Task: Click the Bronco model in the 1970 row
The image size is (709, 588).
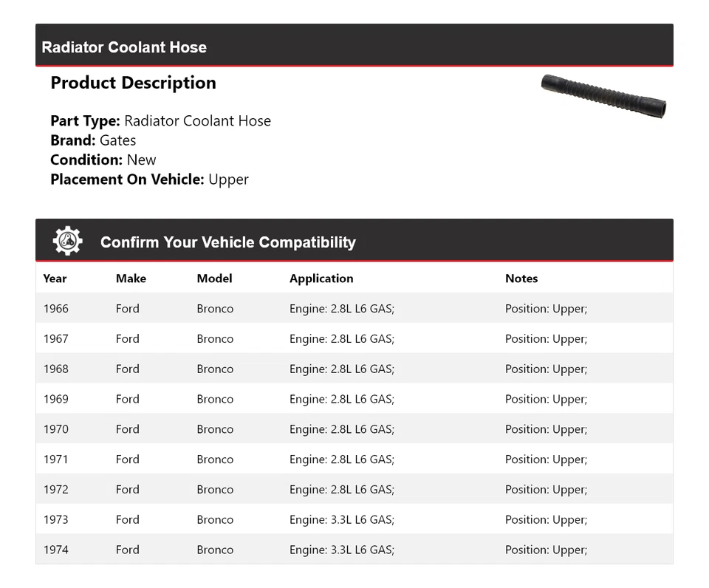Action: pyautogui.click(x=215, y=429)
